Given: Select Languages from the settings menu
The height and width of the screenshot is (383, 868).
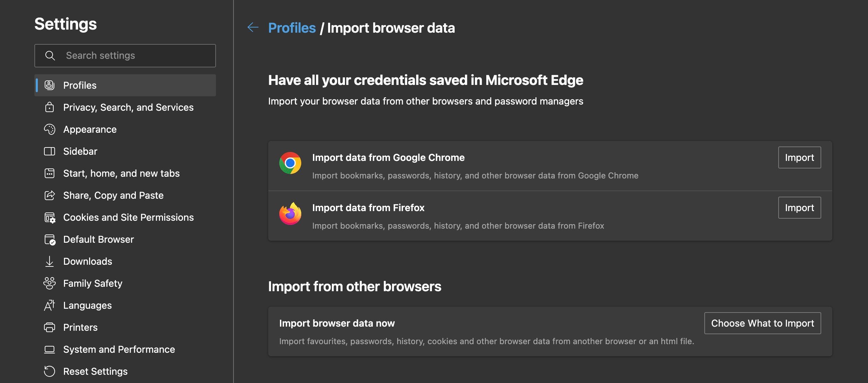Looking at the screenshot, I should coord(87,305).
